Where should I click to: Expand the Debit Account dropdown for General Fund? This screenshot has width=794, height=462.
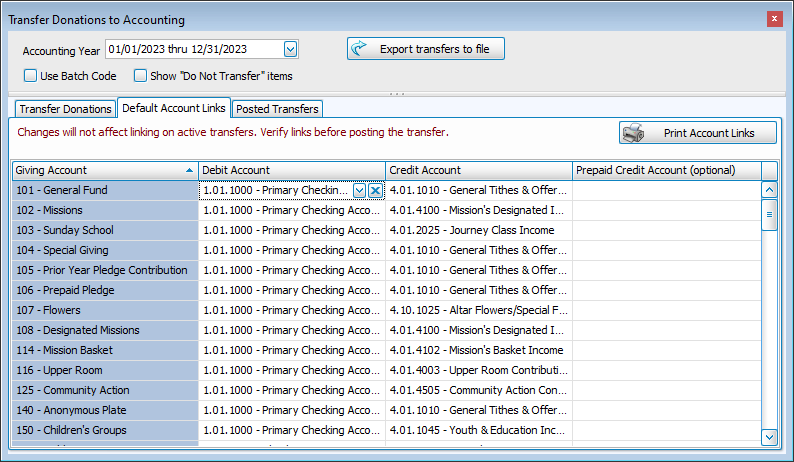pos(359,190)
